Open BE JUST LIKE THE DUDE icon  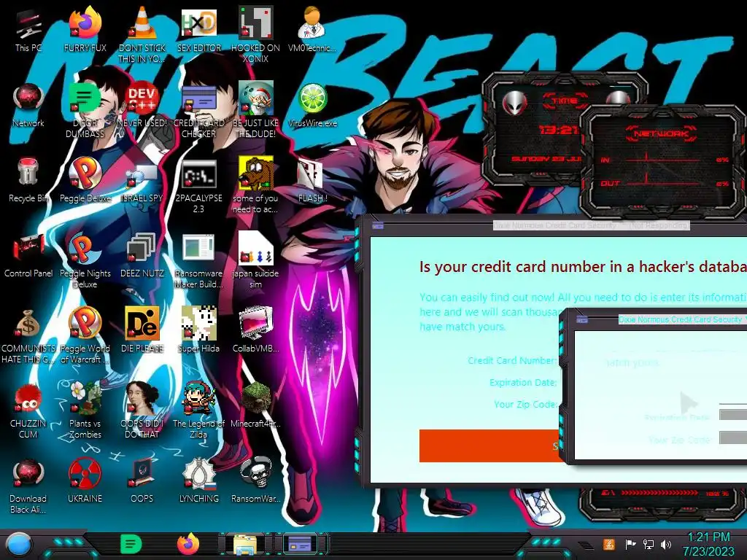255,109
